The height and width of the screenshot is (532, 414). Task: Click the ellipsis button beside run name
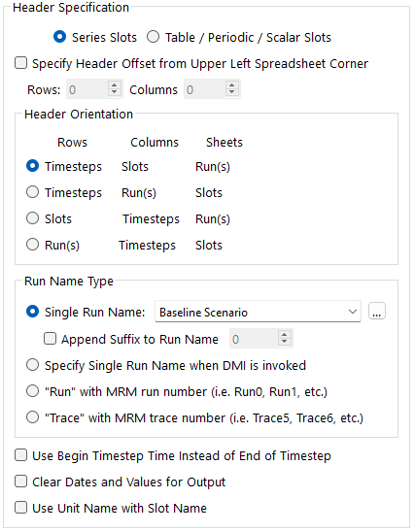click(x=377, y=311)
